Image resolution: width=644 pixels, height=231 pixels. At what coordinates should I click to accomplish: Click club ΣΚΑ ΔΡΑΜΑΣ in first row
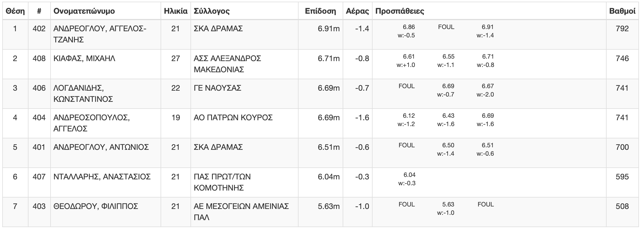(218, 28)
